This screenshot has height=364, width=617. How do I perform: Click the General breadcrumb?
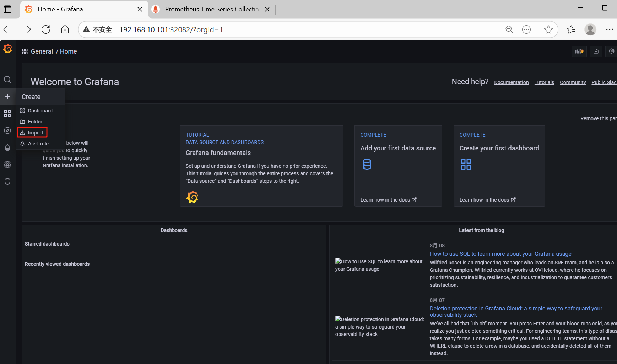[x=42, y=51]
